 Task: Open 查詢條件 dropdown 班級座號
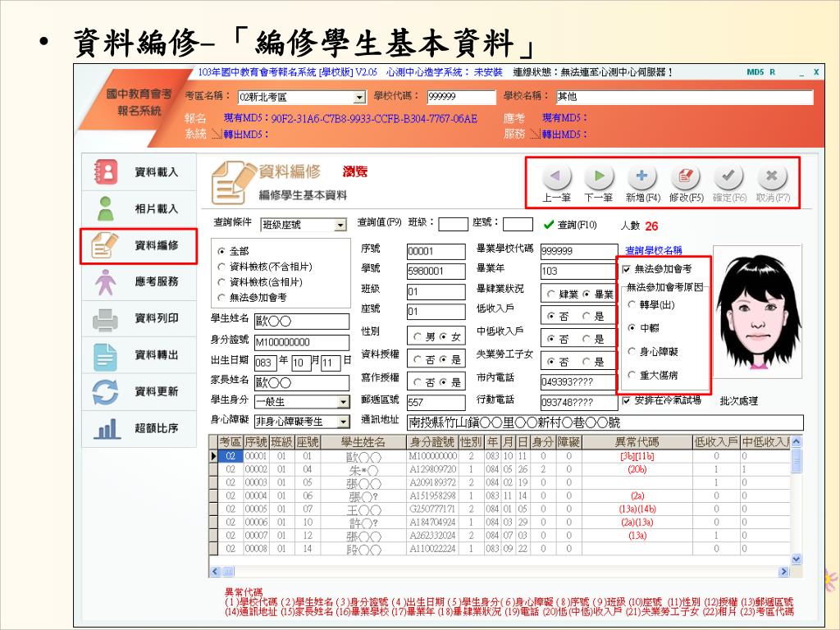(x=340, y=225)
